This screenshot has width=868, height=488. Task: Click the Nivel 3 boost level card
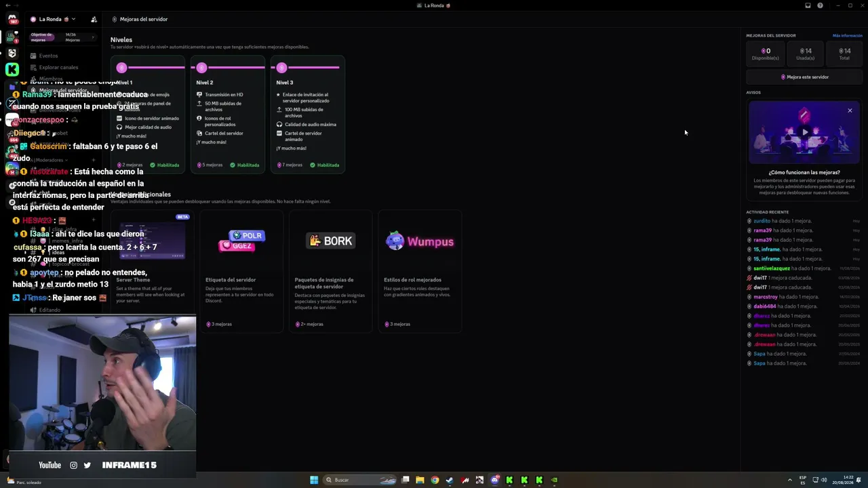click(x=308, y=115)
